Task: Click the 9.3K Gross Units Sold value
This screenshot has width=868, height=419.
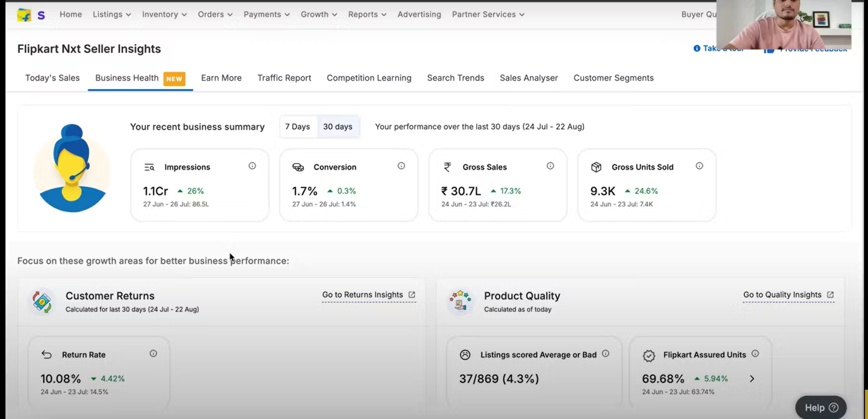Action: click(x=603, y=191)
